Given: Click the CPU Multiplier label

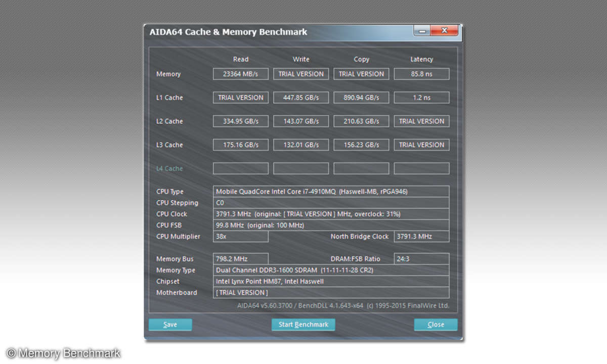Looking at the screenshot, I should (x=178, y=236).
